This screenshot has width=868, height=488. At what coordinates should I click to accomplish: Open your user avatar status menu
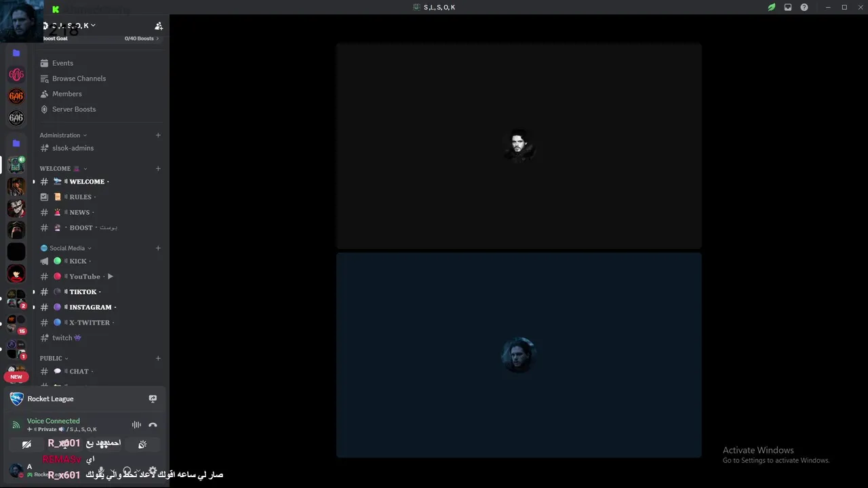16,470
